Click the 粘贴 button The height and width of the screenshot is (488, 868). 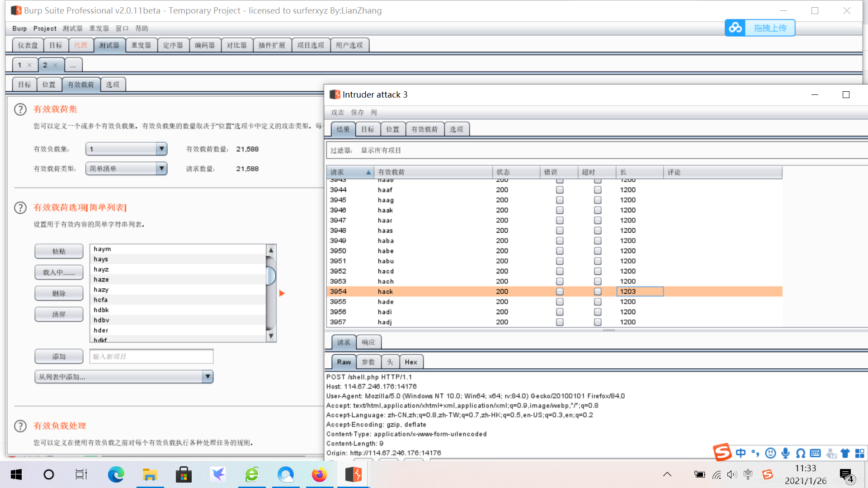[x=59, y=251]
